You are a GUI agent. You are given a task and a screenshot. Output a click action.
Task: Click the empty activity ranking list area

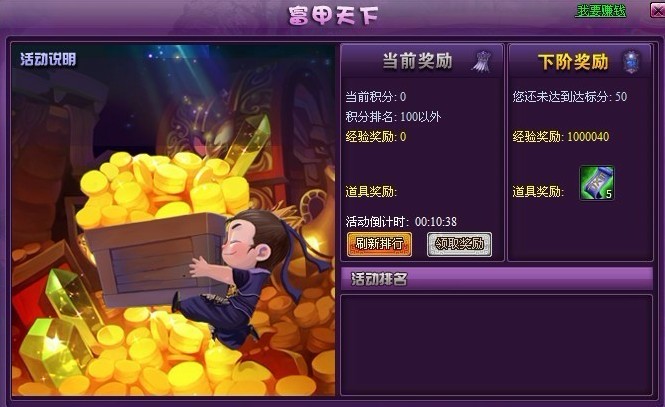tap(496, 345)
